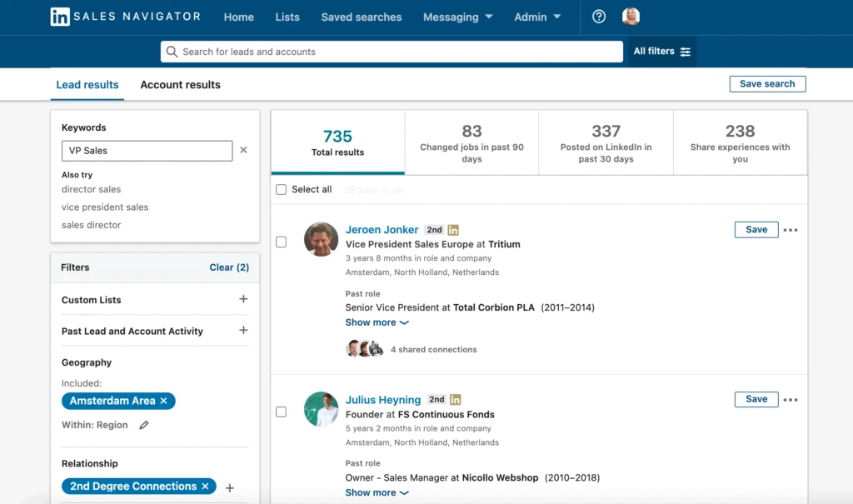
Task: Go to the Home menu item
Action: click(239, 17)
